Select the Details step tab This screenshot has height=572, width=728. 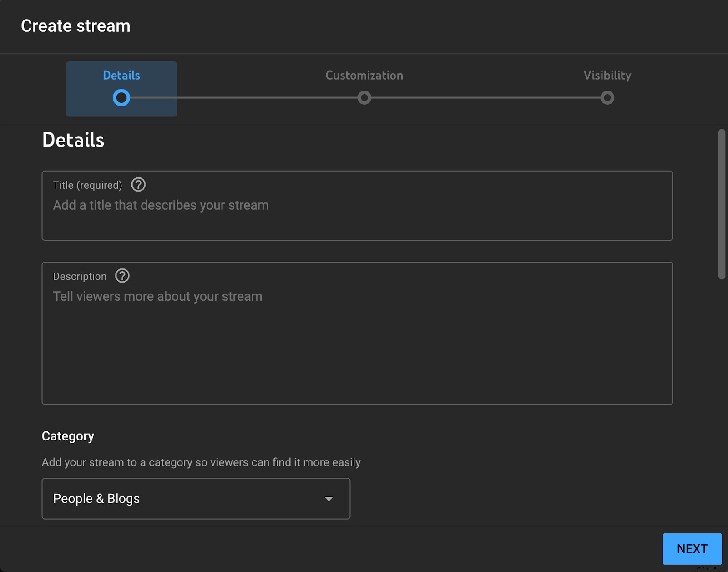point(121,89)
